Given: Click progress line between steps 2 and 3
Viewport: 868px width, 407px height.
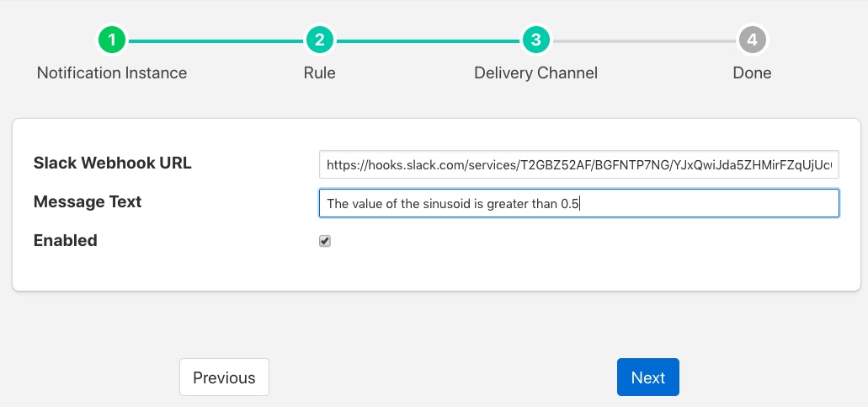Looking at the screenshot, I should point(427,40).
